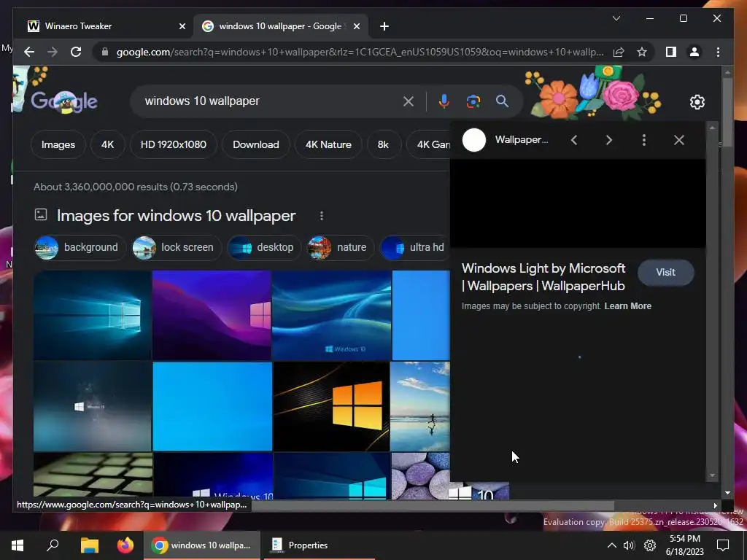Open taskbar search
Image resolution: width=747 pixels, height=560 pixels.
(x=53, y=545)
